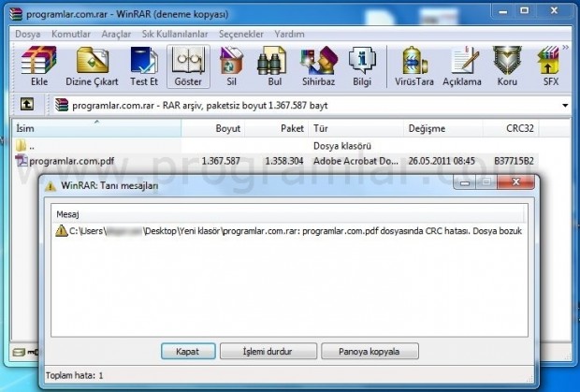
Task: Open the Bul binoculars search tool
Action: [x=274, y=66]
